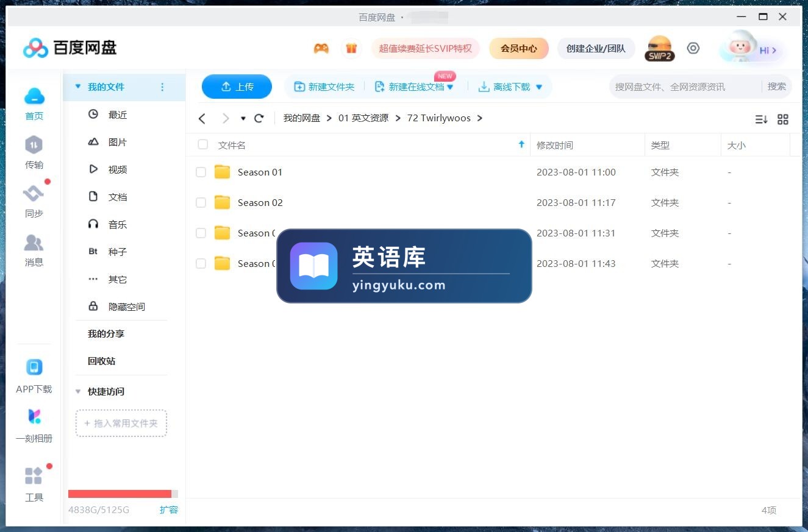Tick the checkbox for the 11:43 folder row

(x=201, y=263)
